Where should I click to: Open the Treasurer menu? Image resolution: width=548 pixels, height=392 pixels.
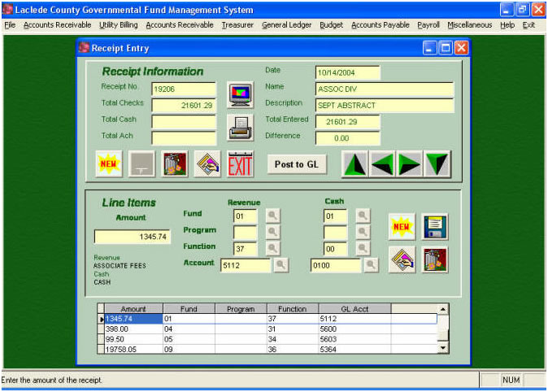coord(237,25)
